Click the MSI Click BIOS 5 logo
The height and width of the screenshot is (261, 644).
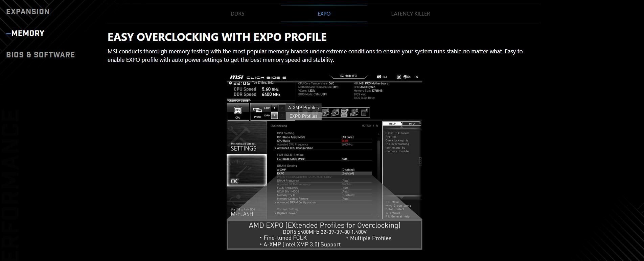(258, 77)
